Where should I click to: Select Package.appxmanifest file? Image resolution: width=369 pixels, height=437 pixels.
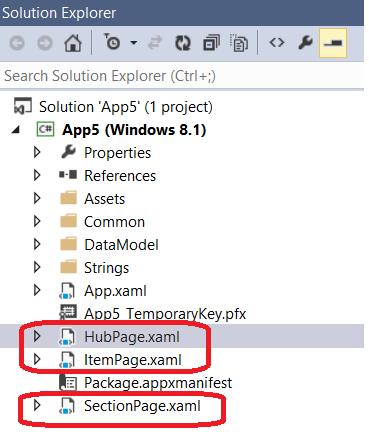158,383
